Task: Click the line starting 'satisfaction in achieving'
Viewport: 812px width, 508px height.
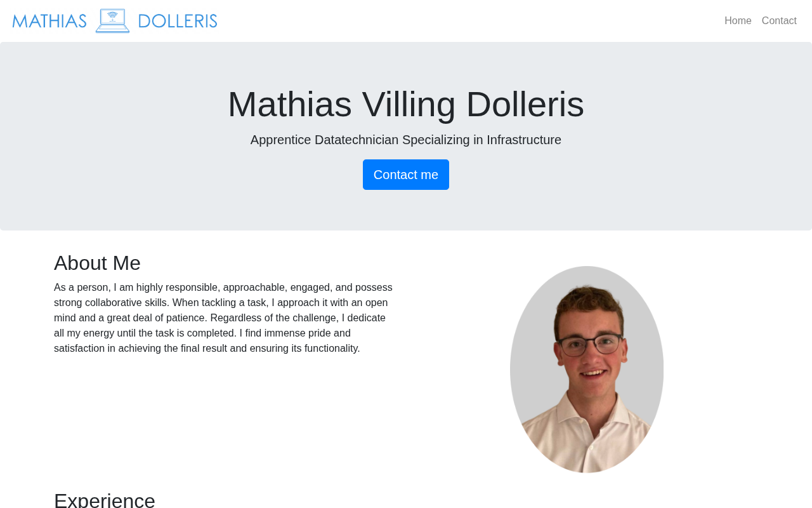Action: click(x=207, y=349)
